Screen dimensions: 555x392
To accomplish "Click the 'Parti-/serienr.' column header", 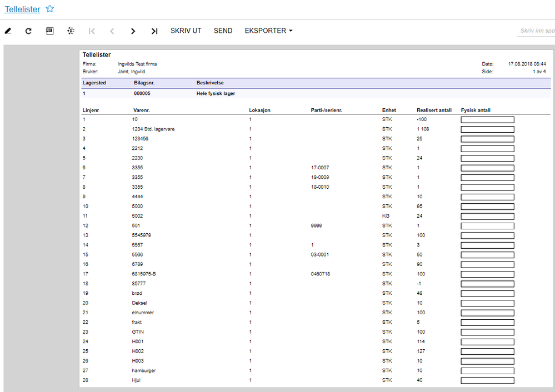I will (x=326, y=110).
